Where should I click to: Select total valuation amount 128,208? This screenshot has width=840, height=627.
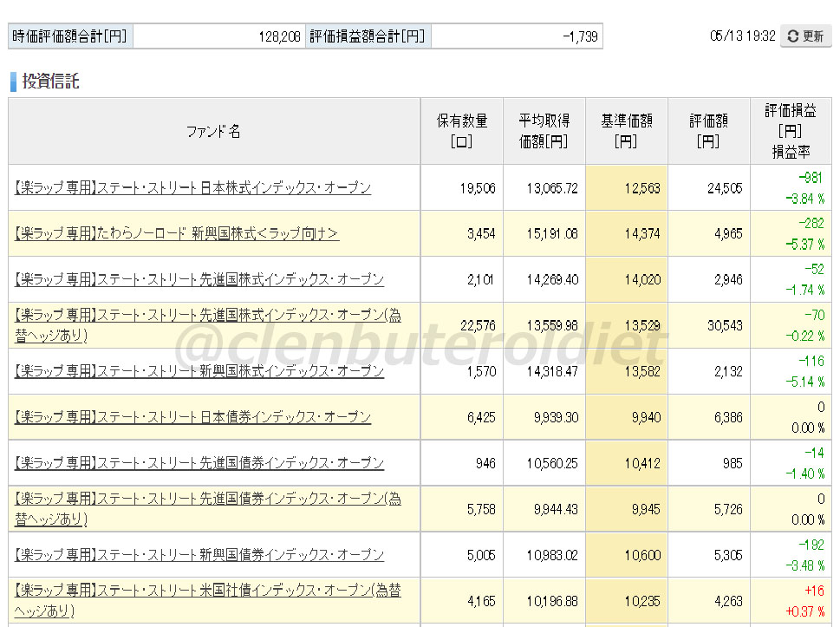pos(279,36)
